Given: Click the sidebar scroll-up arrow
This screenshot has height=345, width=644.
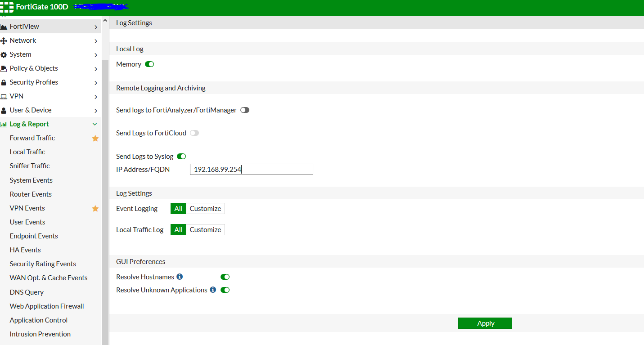Looking at the screenshot, I should [x=105, y=21].
